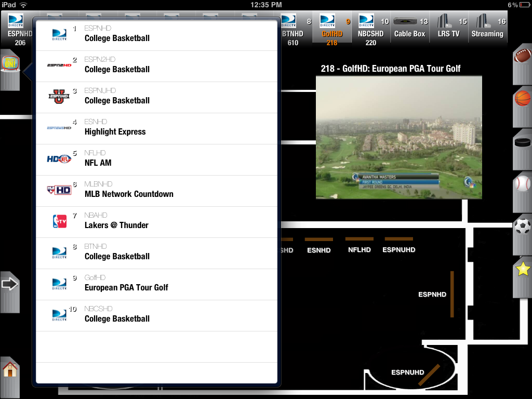Select the LRS TV source tile

[449, 27]
